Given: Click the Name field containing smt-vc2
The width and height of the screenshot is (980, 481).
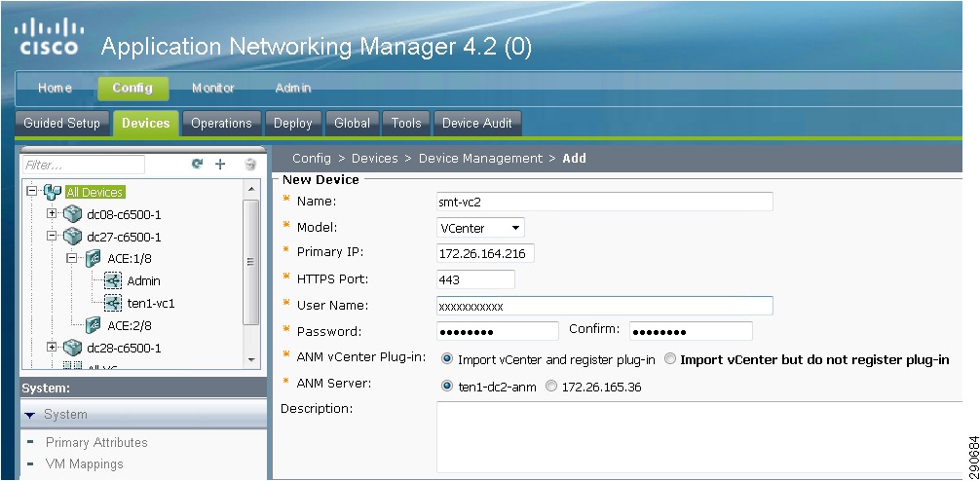Looking at the screenshot, I should pyautogui.click(x=604, y=202).
